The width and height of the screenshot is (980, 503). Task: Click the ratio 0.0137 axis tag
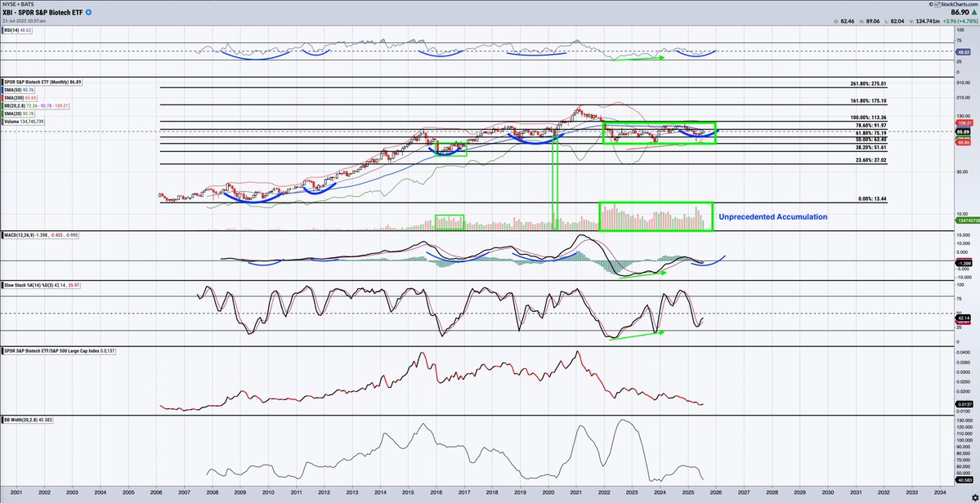(x=965, y=404)
